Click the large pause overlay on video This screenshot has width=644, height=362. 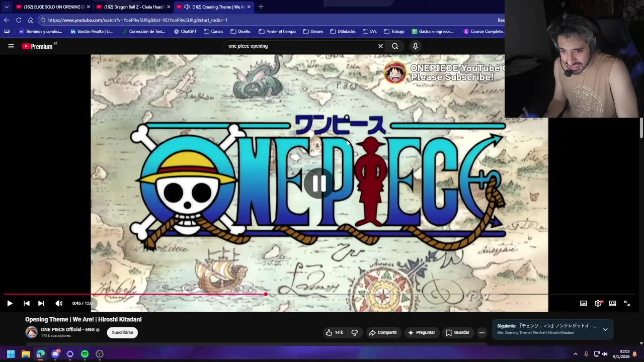click(x=319, y=184)
